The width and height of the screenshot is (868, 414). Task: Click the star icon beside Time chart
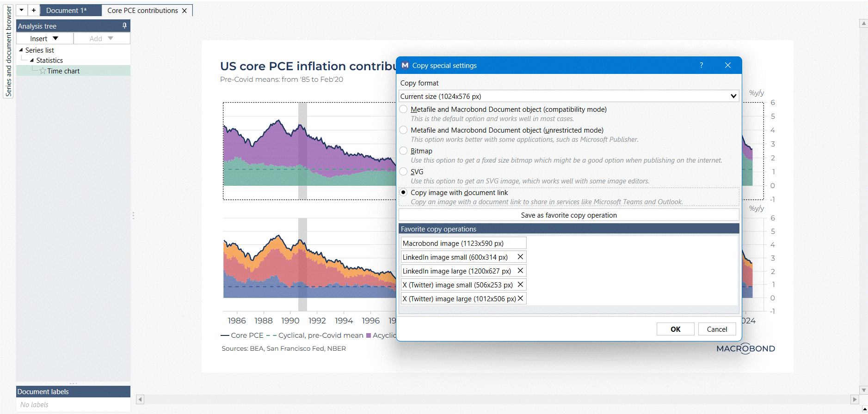[x=43, y=71]
